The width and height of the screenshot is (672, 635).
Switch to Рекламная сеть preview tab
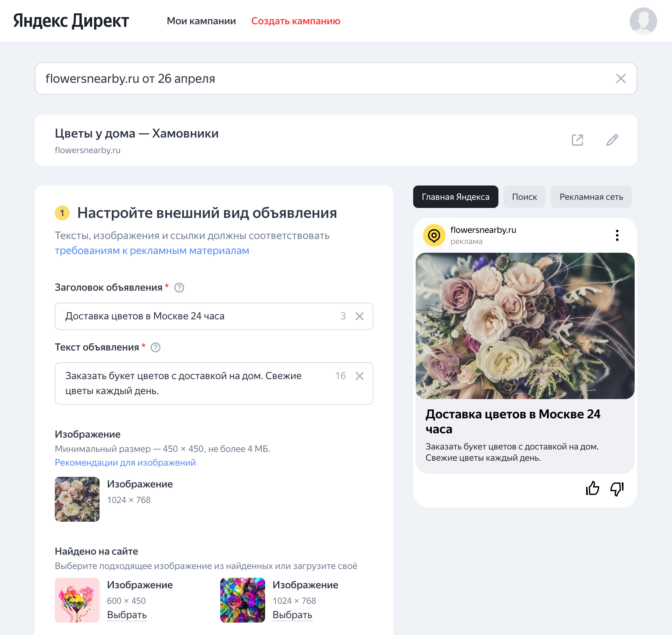click(591, 197)
